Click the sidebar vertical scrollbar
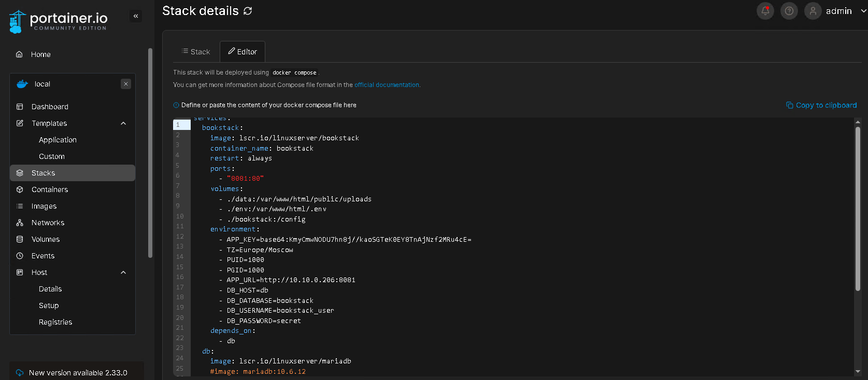 tap(150, 153)
